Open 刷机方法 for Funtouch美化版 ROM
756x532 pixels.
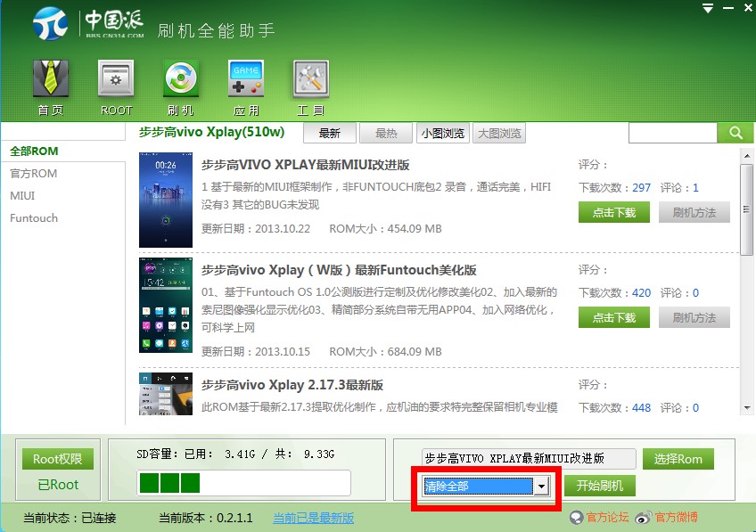click(x=694, y=317)
